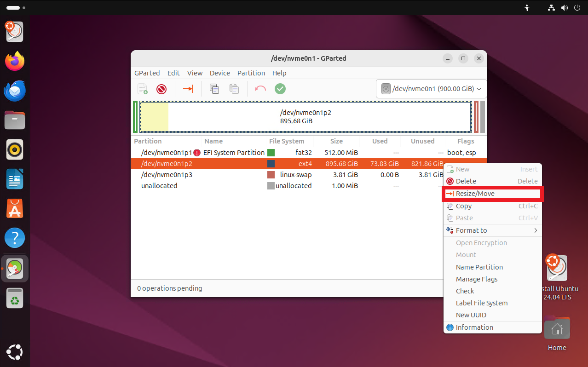This screenshot has width=588, height=367.
Task: Open the Trash from the dock
Action: [x=15, y=298]
